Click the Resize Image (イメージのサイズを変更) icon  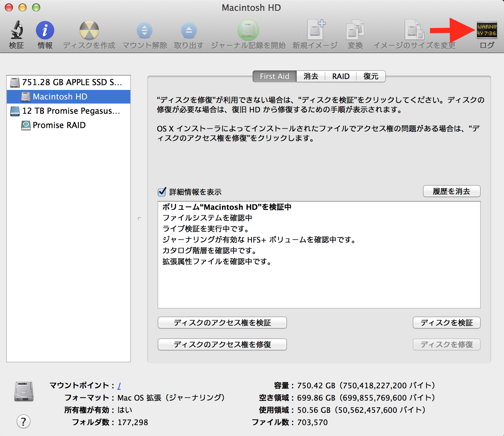[414, 30]
